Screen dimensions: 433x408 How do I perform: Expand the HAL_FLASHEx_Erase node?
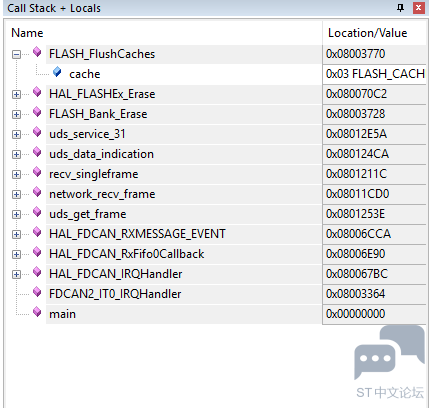(16, 94)
